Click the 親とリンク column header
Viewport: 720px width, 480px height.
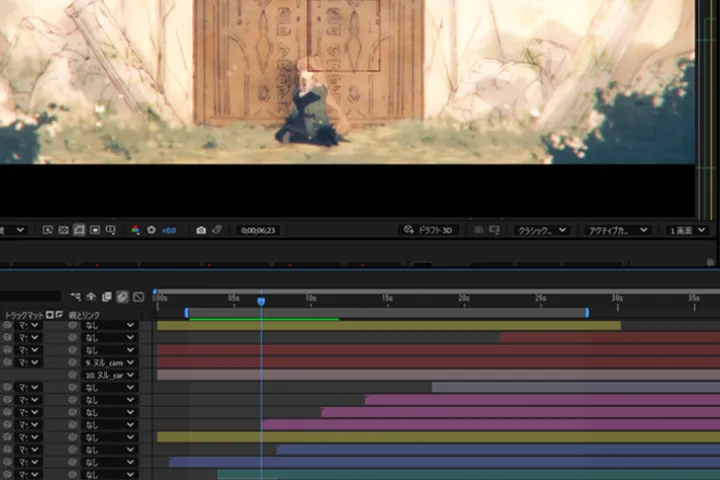84,316
